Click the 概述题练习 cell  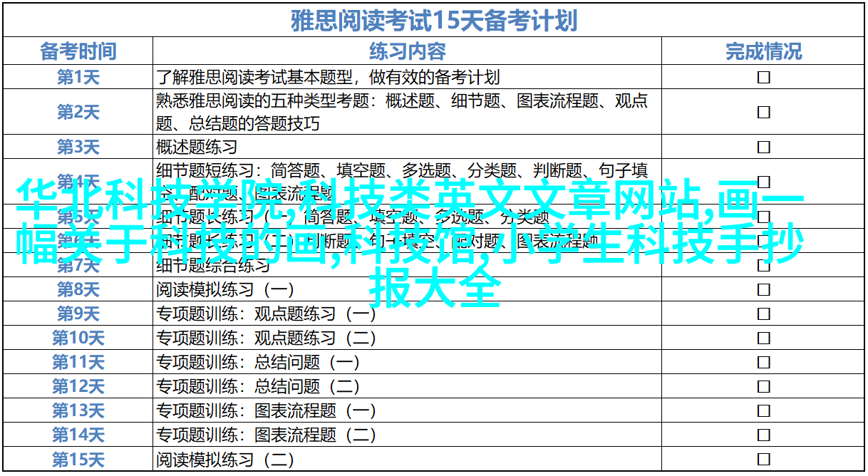(407, 147)
